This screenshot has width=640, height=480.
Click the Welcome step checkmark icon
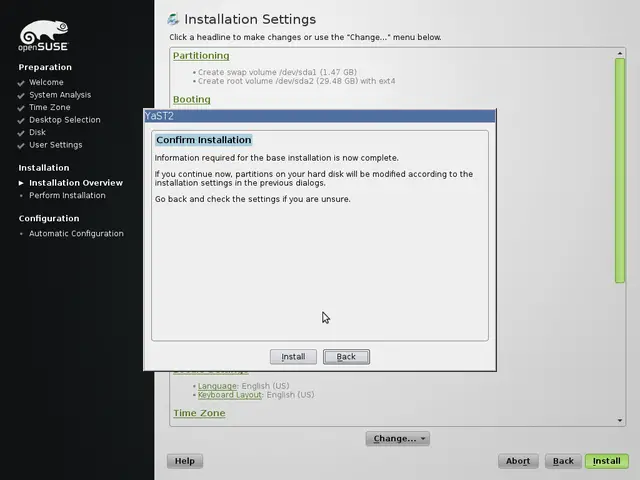(21, 83)
